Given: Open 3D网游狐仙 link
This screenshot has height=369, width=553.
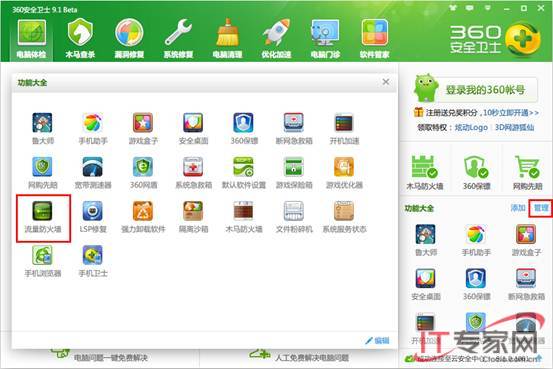Looking at the screenshot, I should point(514,127).
